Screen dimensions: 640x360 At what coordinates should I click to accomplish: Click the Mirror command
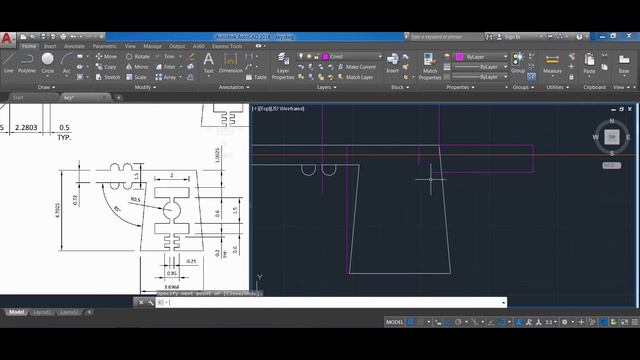pyautogui.click(x=137, y=67)
